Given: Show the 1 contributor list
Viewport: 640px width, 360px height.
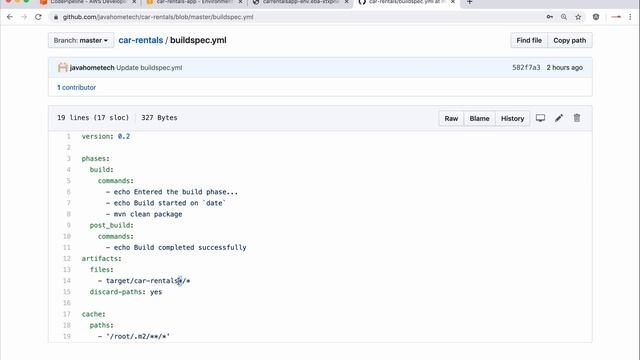Looking at the screenshot, I should click(76, 87).
